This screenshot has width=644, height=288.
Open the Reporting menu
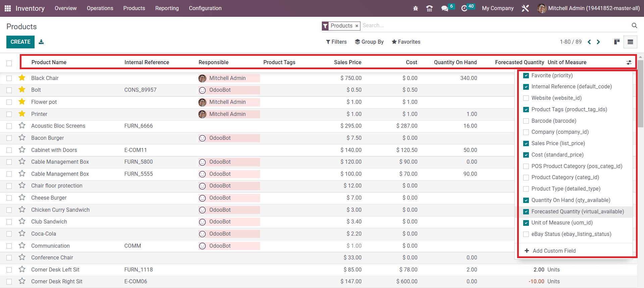coord(167,8)
